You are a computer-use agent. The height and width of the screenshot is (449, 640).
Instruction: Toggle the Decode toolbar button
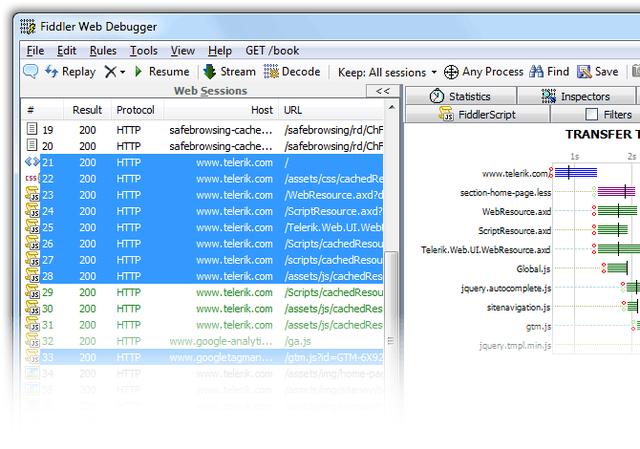(x=292, y=71)
